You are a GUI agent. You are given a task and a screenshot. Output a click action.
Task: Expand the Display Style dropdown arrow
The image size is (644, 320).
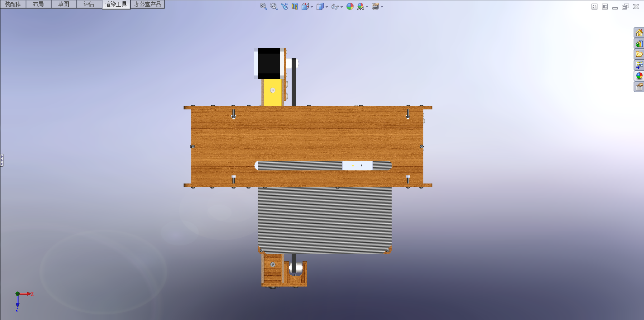pos(327,7)
